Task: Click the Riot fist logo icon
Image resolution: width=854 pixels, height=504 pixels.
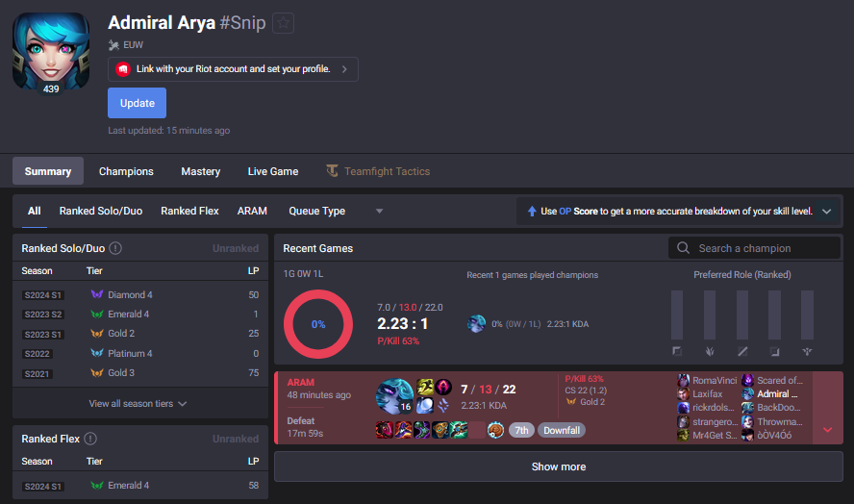Action: point(123,69)
